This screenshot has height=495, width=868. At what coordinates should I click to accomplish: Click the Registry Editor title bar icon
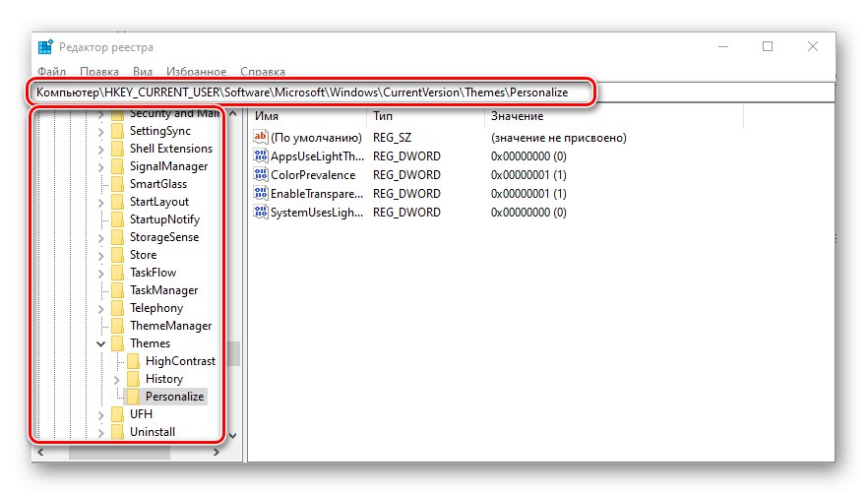pyautogui.click(x=45, y=47)
